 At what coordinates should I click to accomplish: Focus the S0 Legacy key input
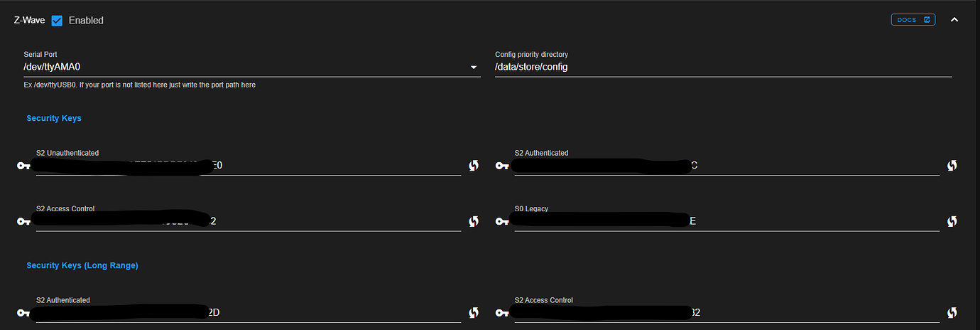pos(726,221)
